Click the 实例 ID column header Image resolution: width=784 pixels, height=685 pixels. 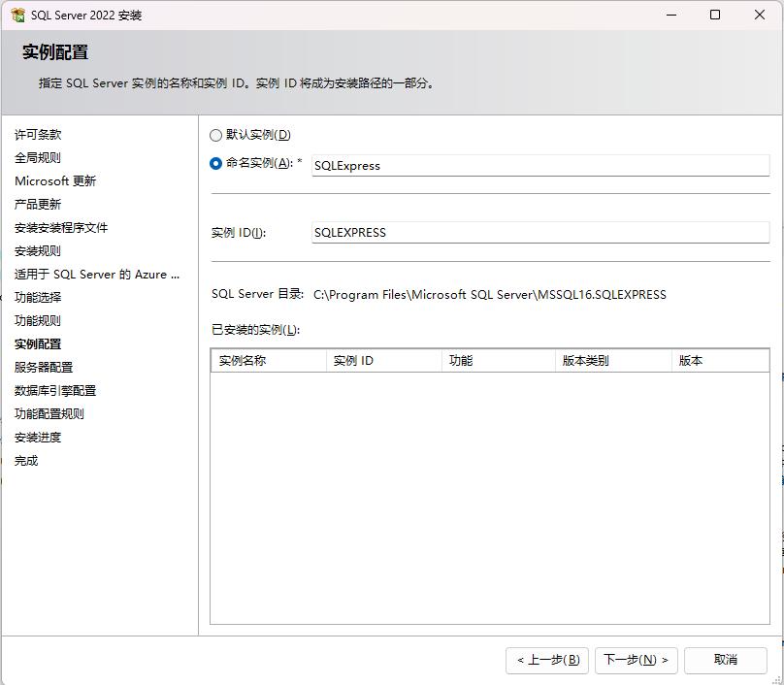tap(382, 361)
